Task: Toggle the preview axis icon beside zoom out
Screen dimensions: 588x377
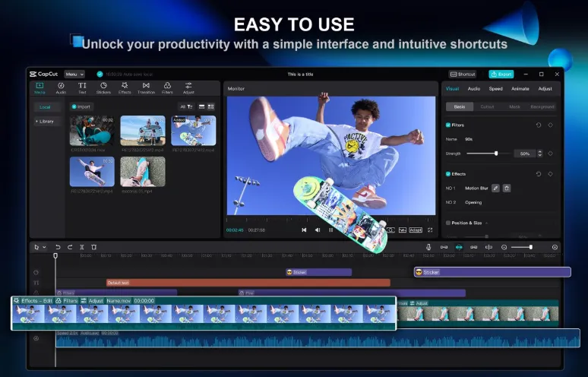Action: [x=488, y=247]
